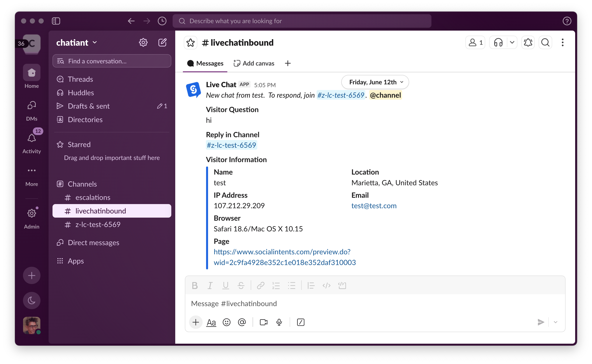Image resolution: width=592 pixels, height=364 pixels.
Task: Open the attachment plus menu in composer
Action: [196, 322]
